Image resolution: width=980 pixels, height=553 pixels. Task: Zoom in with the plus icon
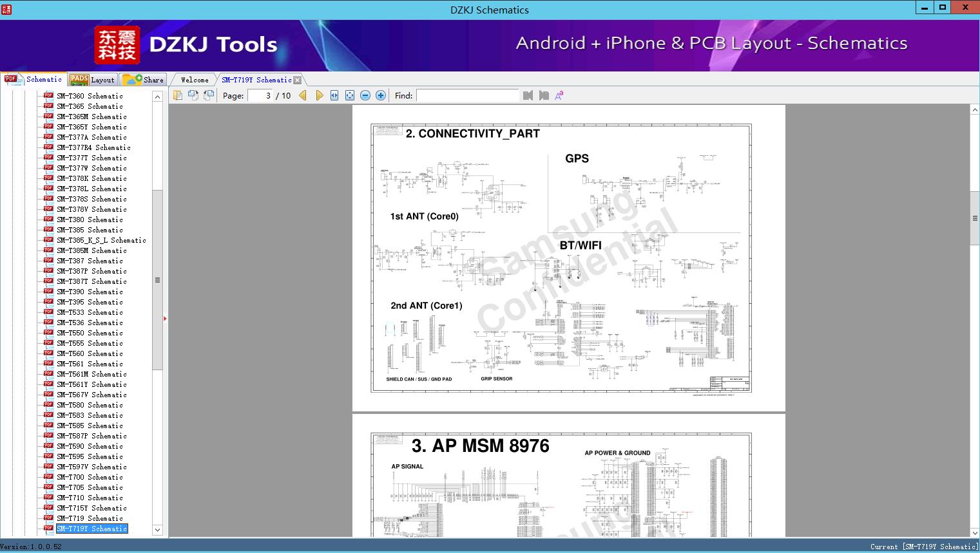381,95
